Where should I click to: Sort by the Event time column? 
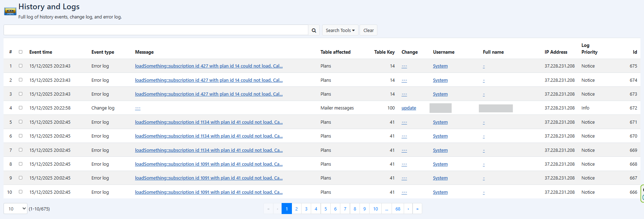41,52
